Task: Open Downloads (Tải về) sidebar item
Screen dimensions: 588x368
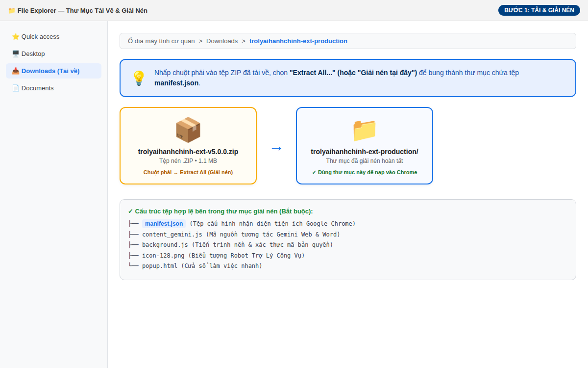Action: [x=53, y=71]
